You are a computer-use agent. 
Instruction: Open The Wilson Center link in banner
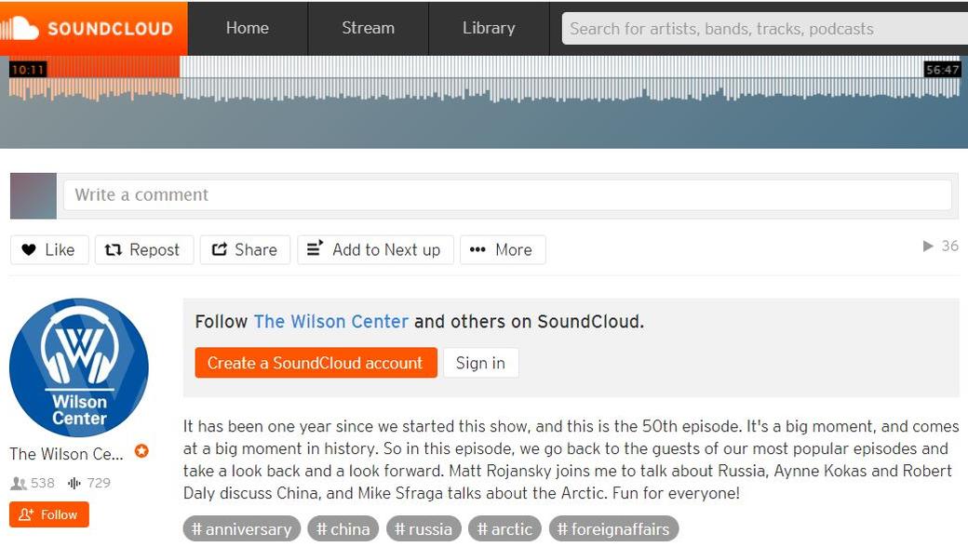[330, 322]
